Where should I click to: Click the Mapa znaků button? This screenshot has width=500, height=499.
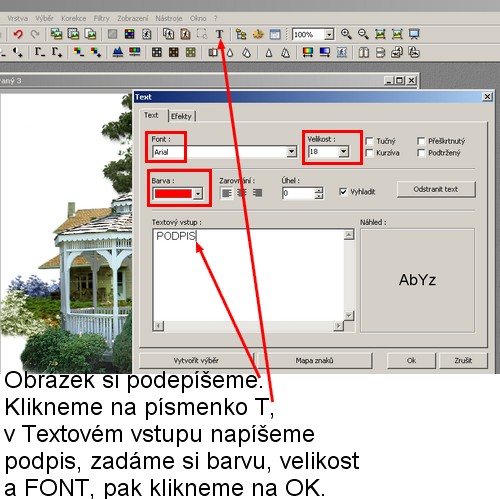(314, 360)
